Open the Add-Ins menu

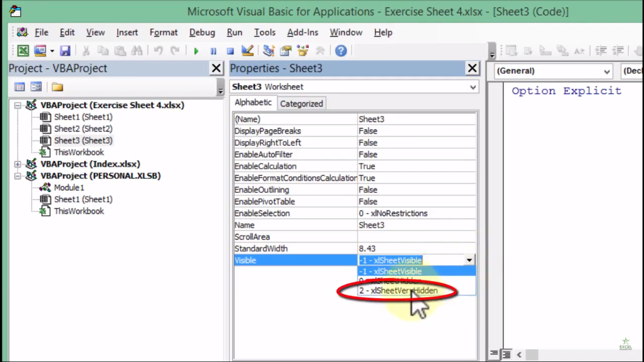click(x=303, y=33)
